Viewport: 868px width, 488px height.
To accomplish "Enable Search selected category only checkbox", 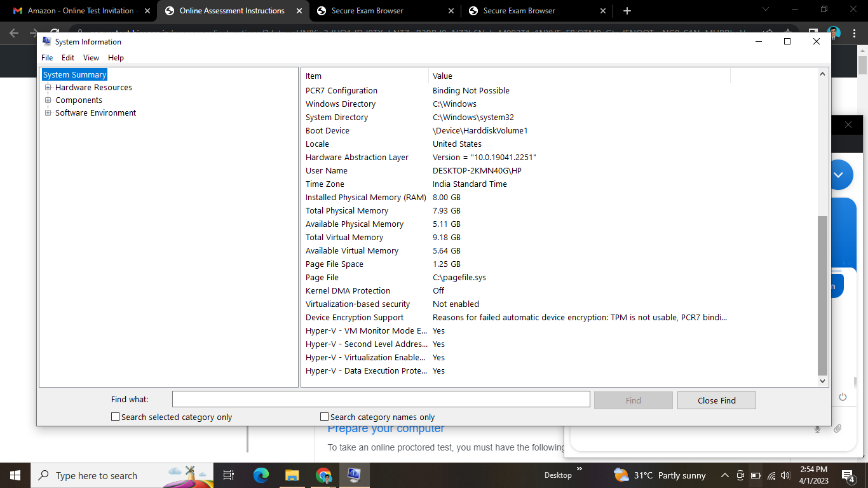I will 116,417.
